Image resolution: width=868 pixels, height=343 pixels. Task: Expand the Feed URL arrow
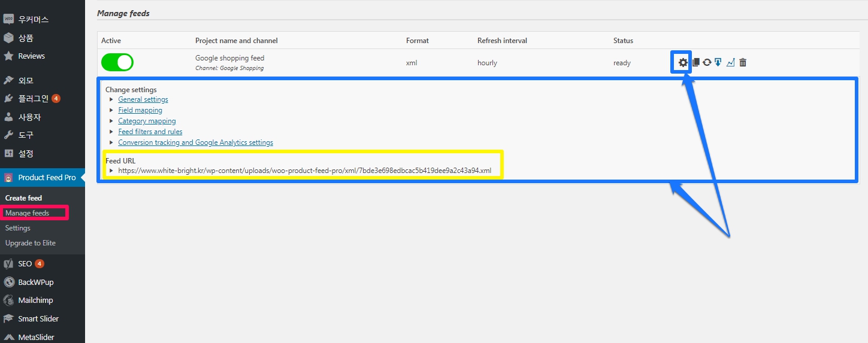(111, 171)
